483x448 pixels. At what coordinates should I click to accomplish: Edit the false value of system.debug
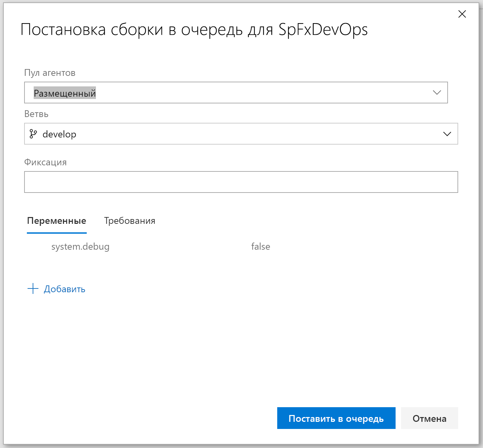point(261,247)
